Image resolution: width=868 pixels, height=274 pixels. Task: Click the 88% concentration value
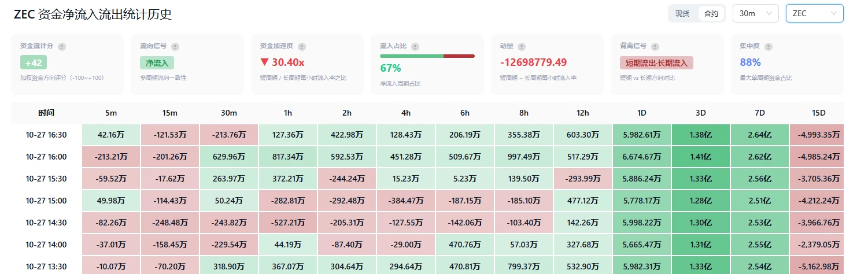(x=750, y=62)
